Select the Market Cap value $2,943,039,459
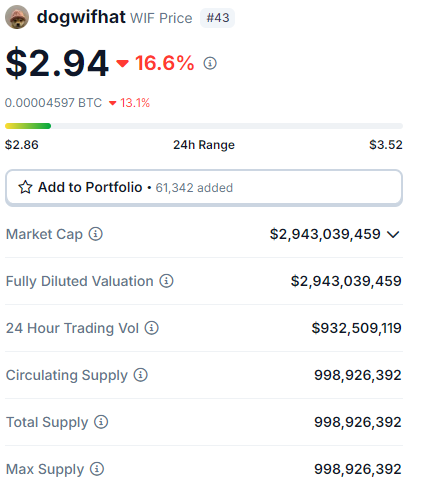426x489 pixels. (x=325, y=234)
